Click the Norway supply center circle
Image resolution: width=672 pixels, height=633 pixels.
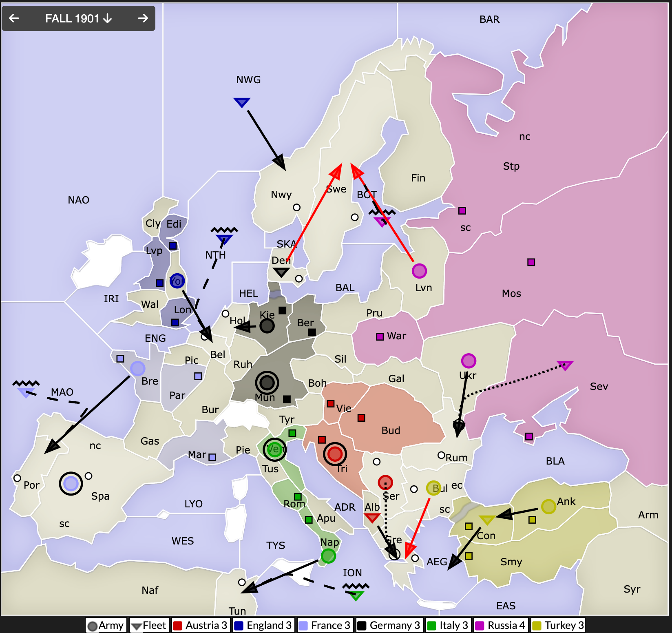coord(297,207)
